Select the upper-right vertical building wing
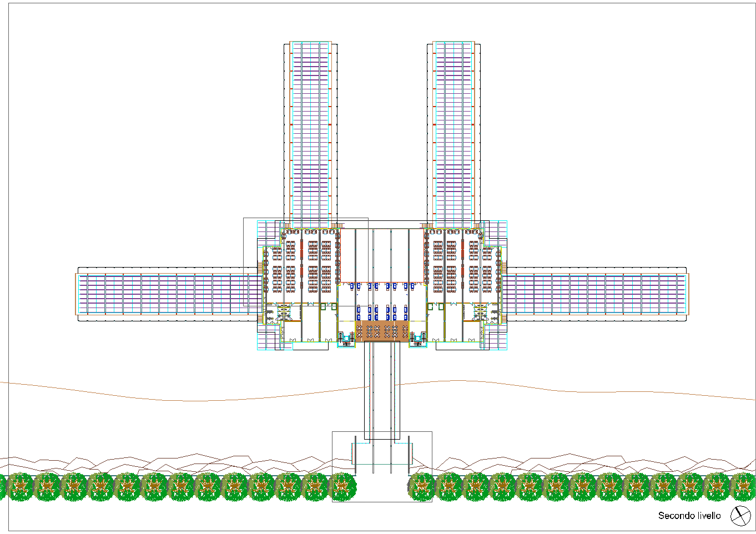Viewport: 756px width, 534px height. (453, 130)
